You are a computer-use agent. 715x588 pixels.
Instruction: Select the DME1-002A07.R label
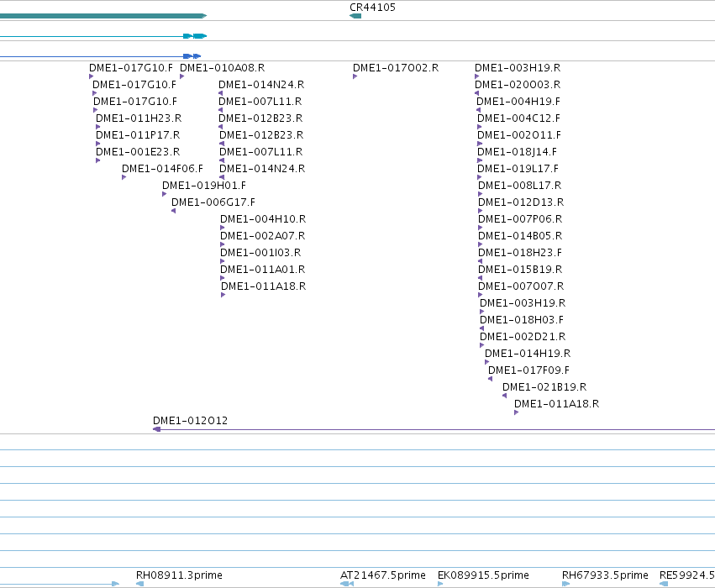point(263,236)
